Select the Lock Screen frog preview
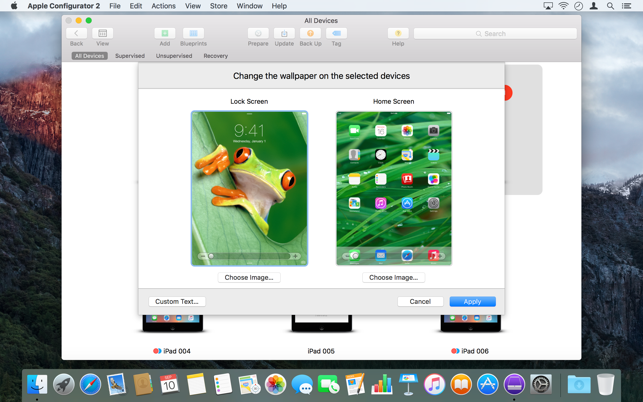Image resolution: width=643 pixels, height=402 pixels. tap(249, 188)
